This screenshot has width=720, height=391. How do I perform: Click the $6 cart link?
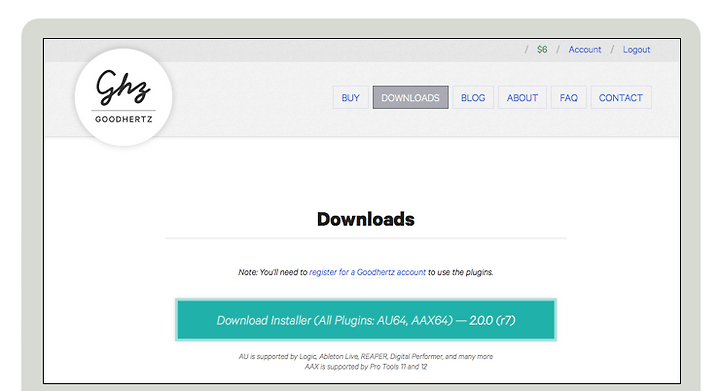pyautogui.click(x=542, y=50)
